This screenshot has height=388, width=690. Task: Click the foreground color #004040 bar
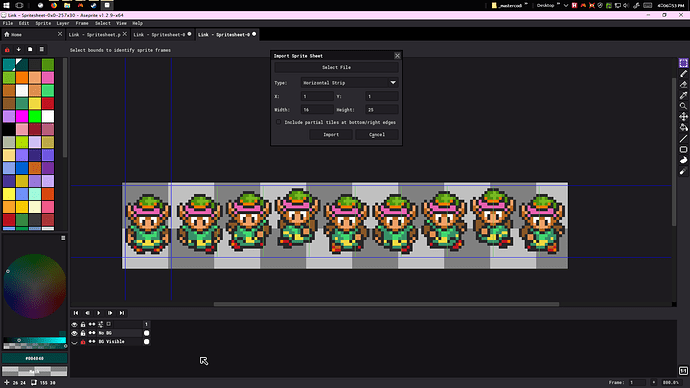34,359
